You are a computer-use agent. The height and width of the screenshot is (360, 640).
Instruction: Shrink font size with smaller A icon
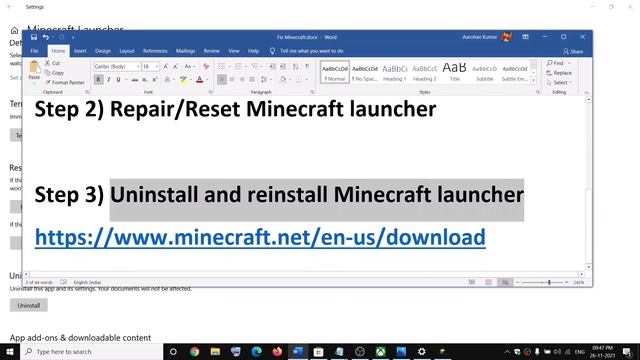tap(175, 66)
